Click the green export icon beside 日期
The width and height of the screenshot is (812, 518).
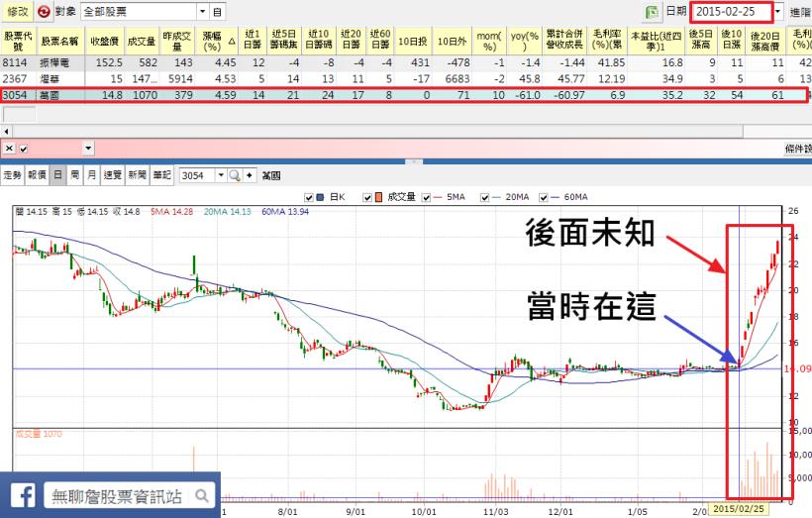(x=652, y=12)
